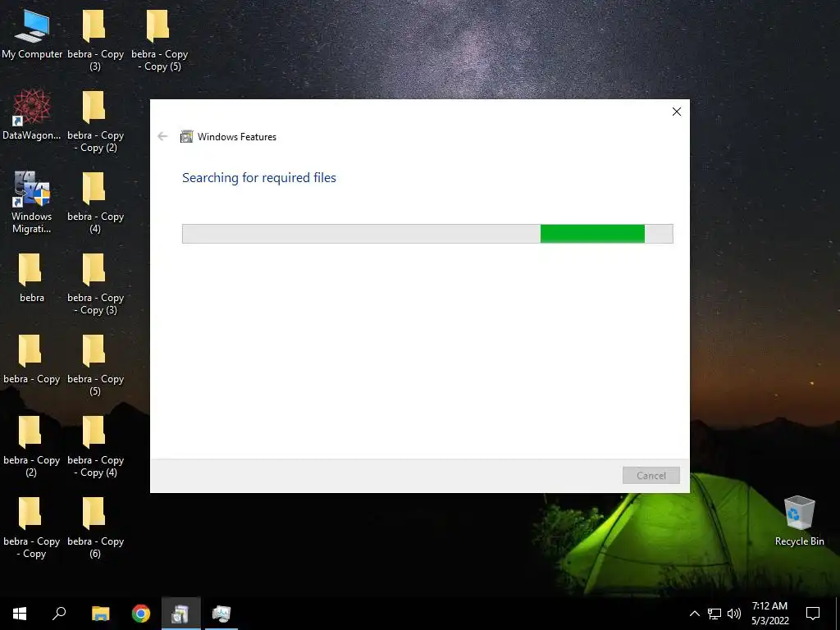
Task: Select folder bebra - Copy - Copy (4)
Action: pyautogui.click(x=95, y=446)
